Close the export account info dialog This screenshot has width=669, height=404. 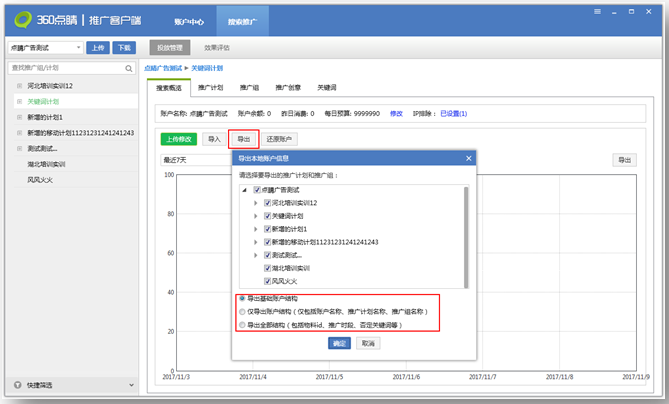pos(468,158)
